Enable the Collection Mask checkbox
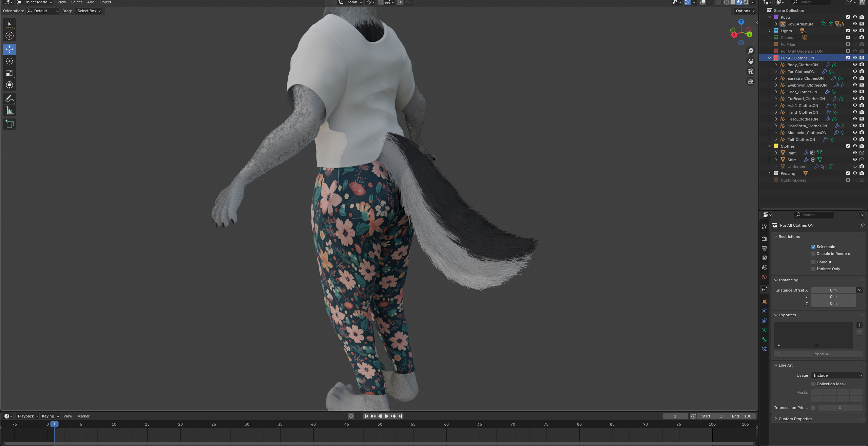The image size is (868, 446). pos(813,384)
